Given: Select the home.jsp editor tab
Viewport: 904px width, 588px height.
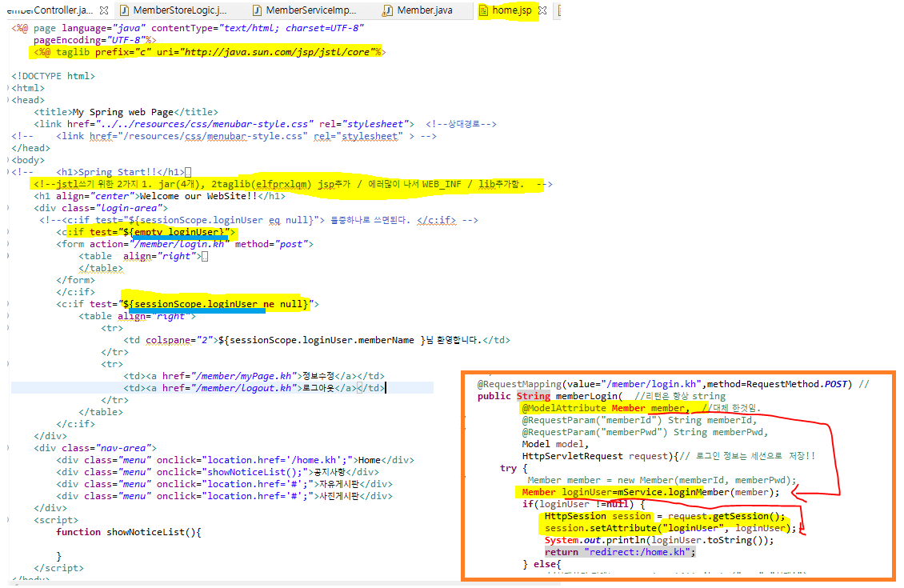Looking at the screenshot, I should coord(512,10).
